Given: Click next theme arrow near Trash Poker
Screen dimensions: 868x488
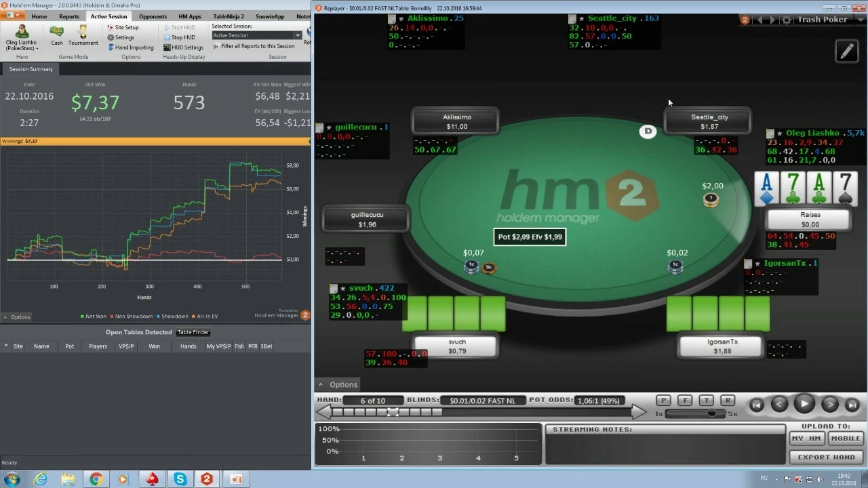Looking at the screenshot, I should [x=773, y=20].
